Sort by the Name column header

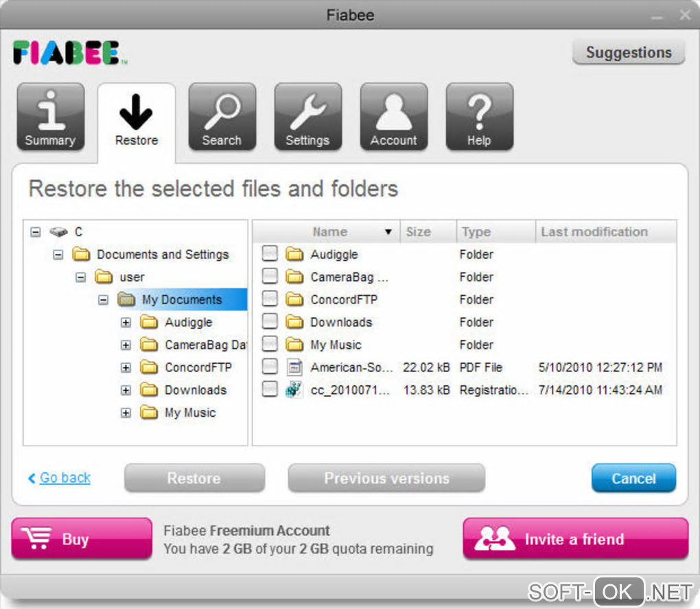[327, 232]
